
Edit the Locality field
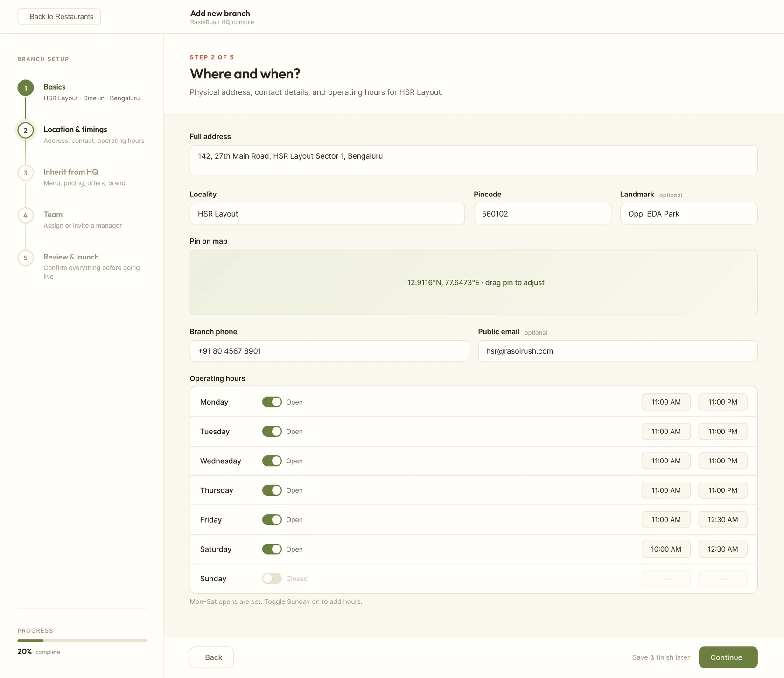point(327,214)
